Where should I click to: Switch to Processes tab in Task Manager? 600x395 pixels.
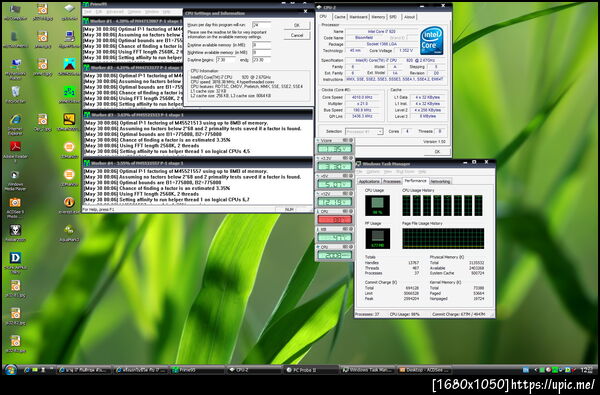tap(392, 181)
